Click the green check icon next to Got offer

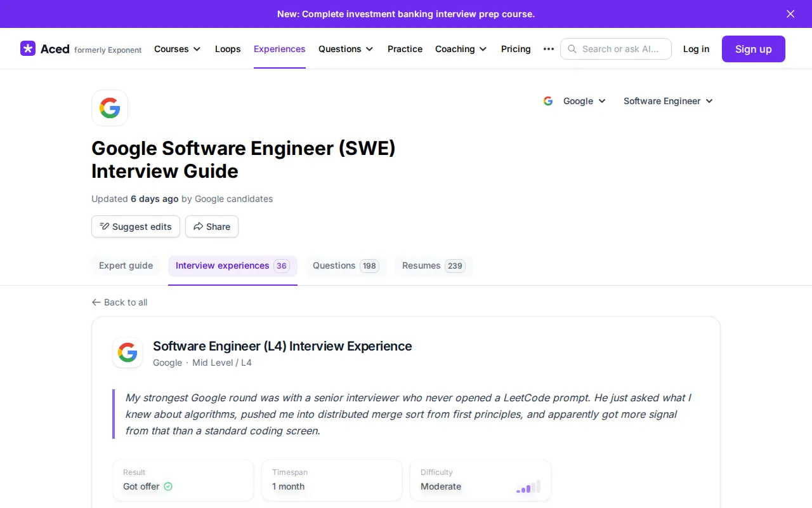(x=168, y=486)
